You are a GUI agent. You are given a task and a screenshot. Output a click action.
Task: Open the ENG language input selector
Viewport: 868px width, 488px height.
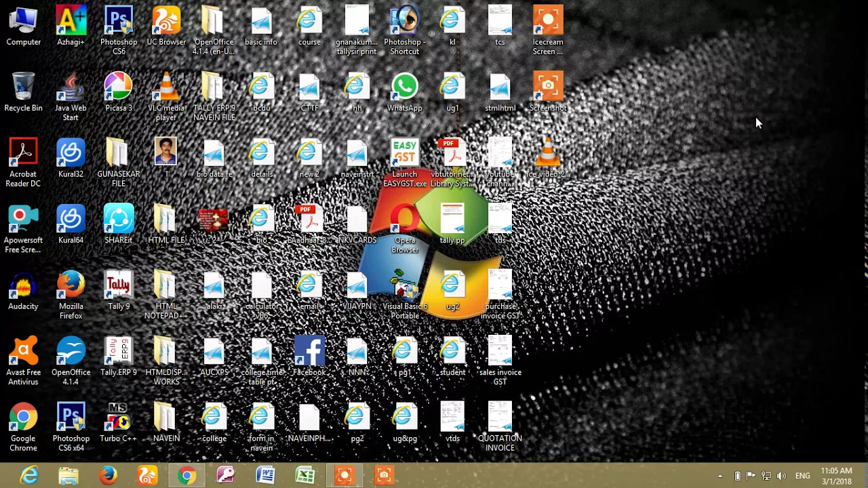click(x=803, y=476)
